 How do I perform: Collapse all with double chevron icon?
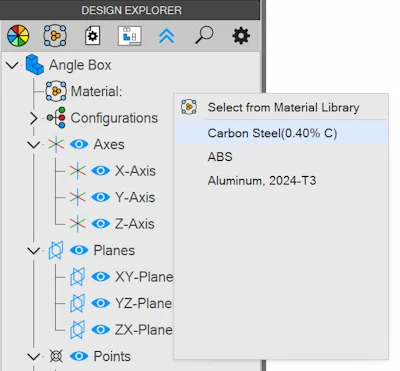pos(167,36)
